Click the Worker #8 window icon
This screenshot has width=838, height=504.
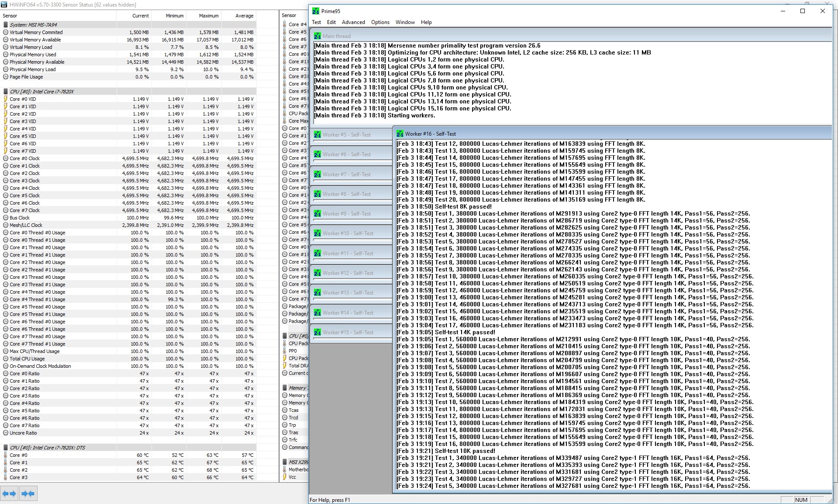point(317,194)
